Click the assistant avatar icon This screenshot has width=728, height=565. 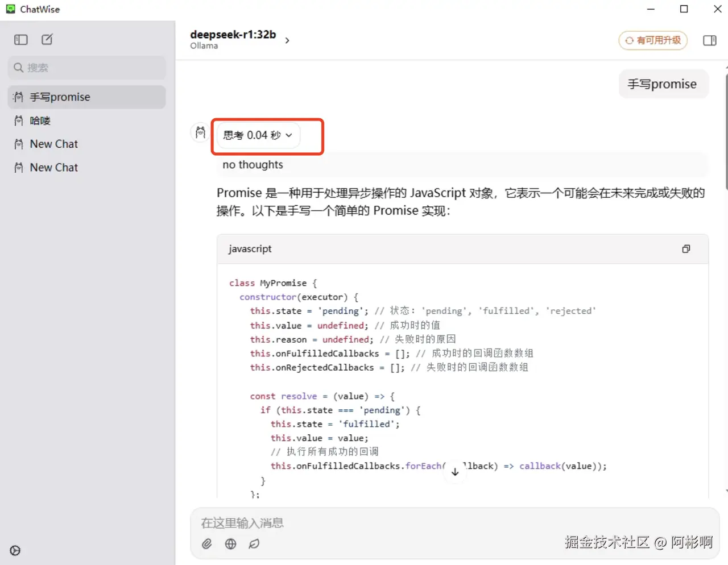click(x=200, y=132)
